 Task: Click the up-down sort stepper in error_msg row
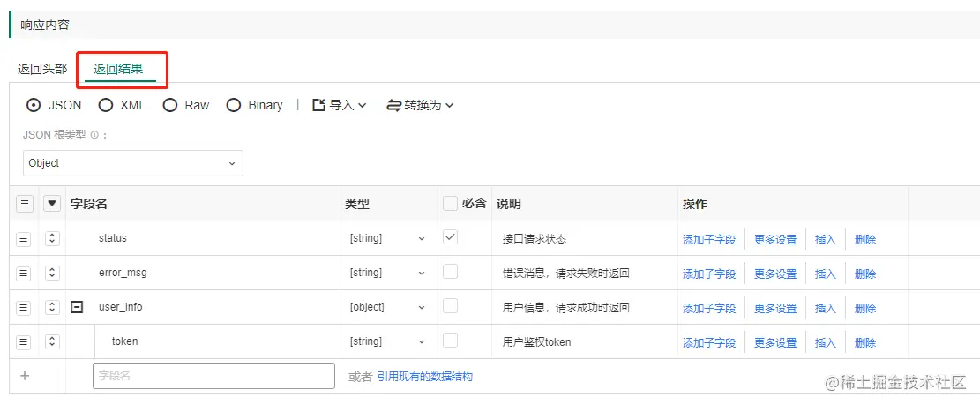coord(53,274)
